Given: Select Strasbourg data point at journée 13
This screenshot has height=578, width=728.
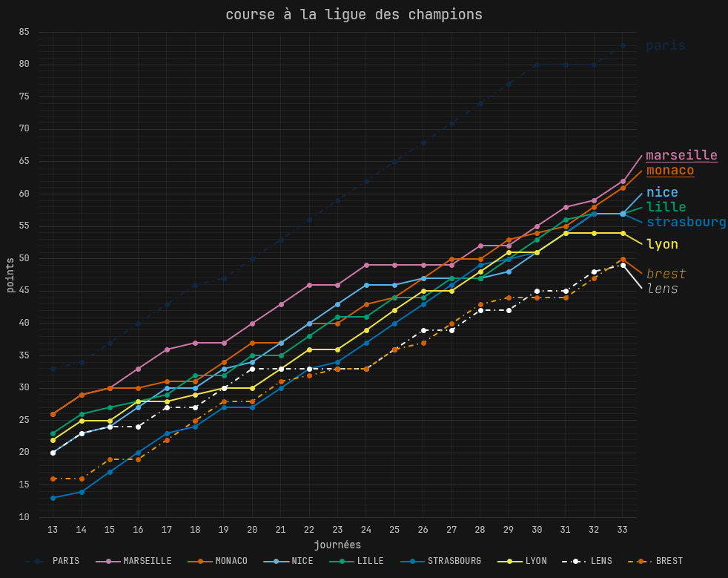Looking at the screenshot, I should coord(53,498).
